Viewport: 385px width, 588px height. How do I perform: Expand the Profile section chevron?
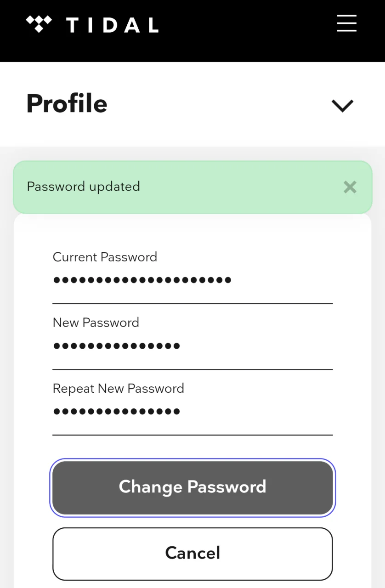pyautogui.click(x=342, y=106)
